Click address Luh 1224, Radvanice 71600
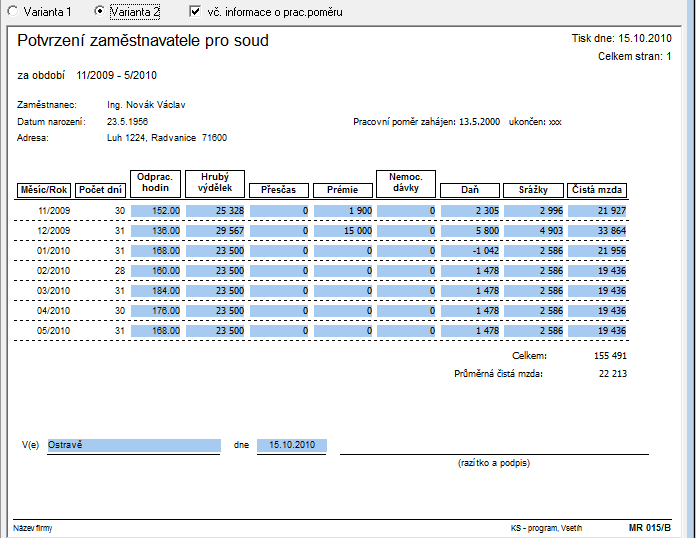The height and width of the screenshot is (538, 696). (x=167, y=138)
